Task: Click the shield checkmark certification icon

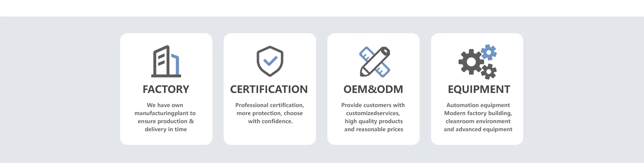Action: [x=270, y=61]
